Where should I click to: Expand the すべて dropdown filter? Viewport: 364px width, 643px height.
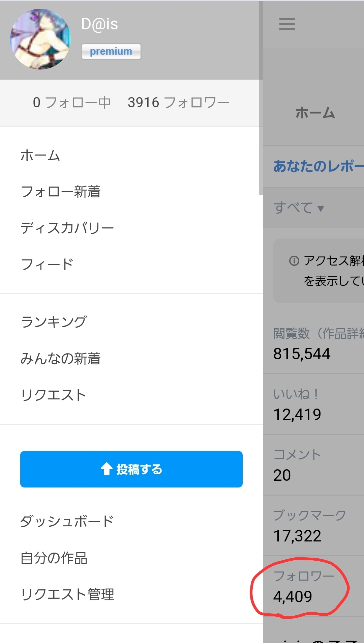299,208
